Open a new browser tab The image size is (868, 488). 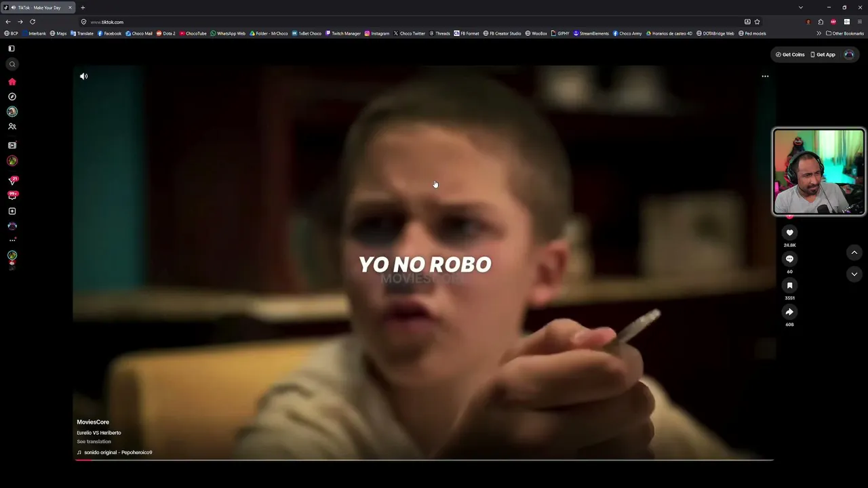83,7
